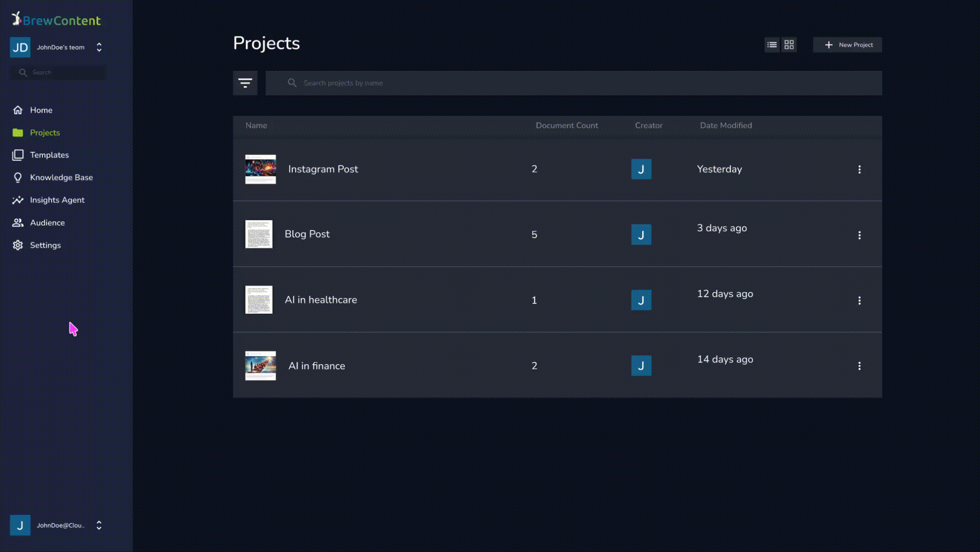980x552 pixels.
Task: Open the filter options icon
Action: [245, 83]
